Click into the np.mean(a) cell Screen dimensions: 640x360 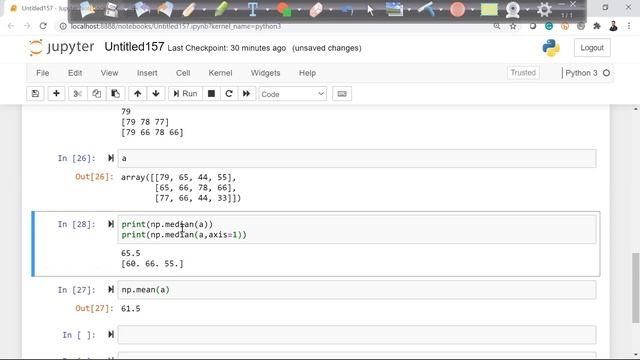tap(357, 290)
